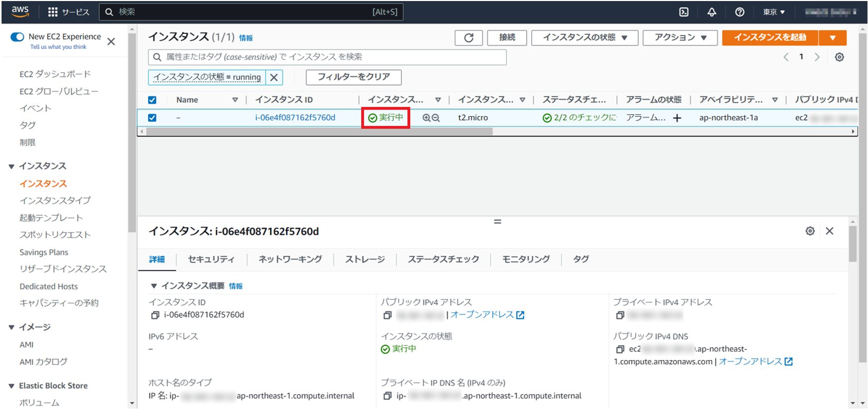
Task: Switch to the セキュリティ tab
Action: coord(211,259)
